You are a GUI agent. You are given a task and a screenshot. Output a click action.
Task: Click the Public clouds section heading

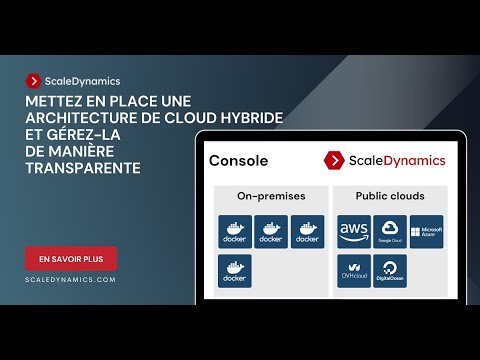(390, 196)
